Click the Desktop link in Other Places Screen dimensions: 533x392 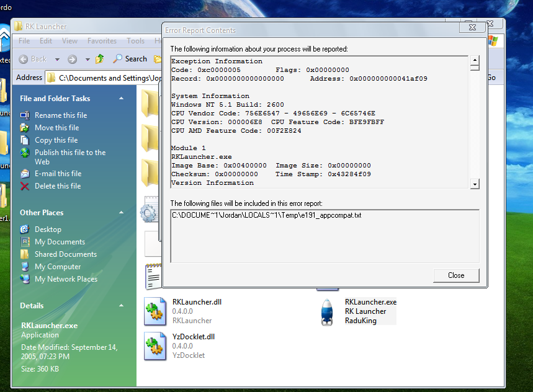pyautogui.click(x=48, y=229)
